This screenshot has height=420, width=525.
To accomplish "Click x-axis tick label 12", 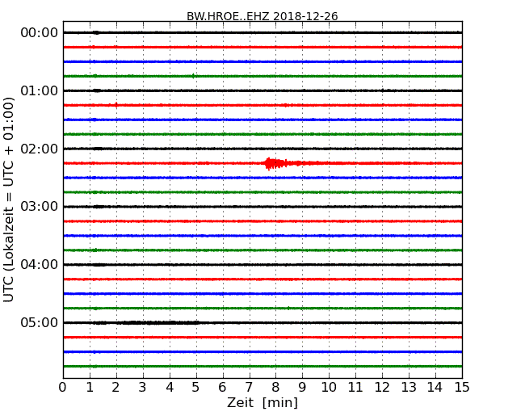I will [x=382, y=388].
